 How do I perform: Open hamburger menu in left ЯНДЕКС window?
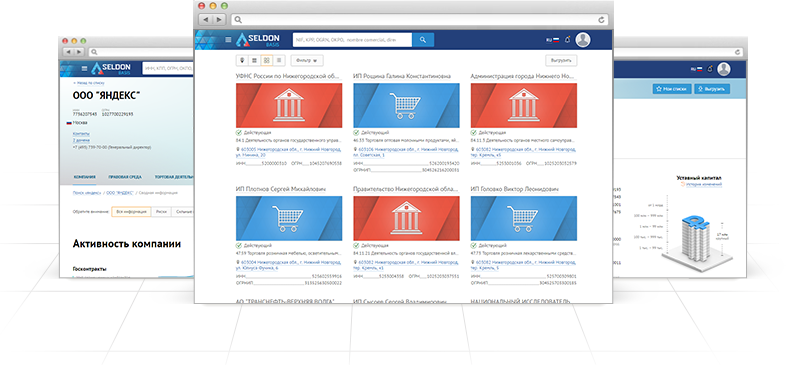(85, 69)
